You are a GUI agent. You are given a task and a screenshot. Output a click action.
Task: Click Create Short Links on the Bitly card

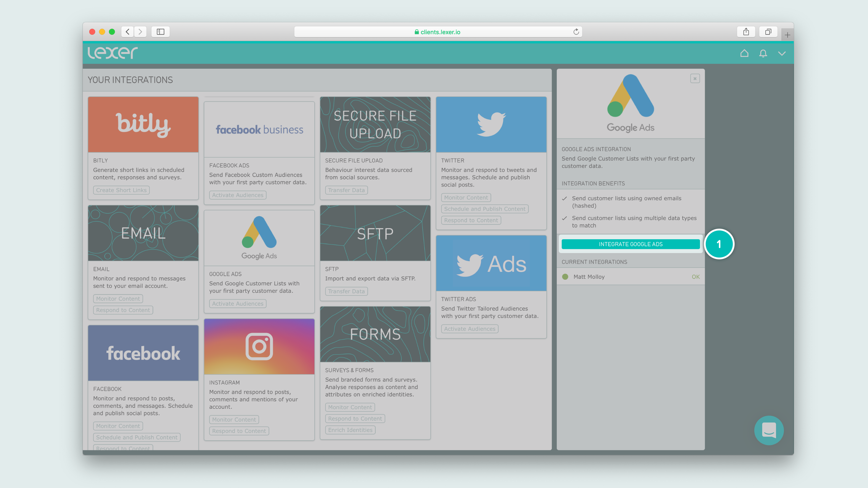(121, 190)
